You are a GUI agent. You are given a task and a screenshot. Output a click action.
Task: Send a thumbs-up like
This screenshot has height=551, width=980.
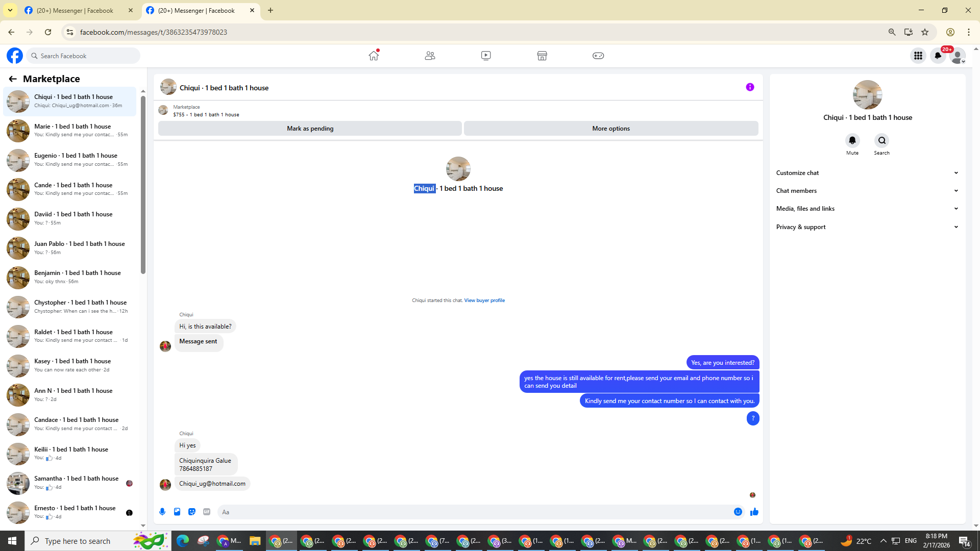(754, 512)
